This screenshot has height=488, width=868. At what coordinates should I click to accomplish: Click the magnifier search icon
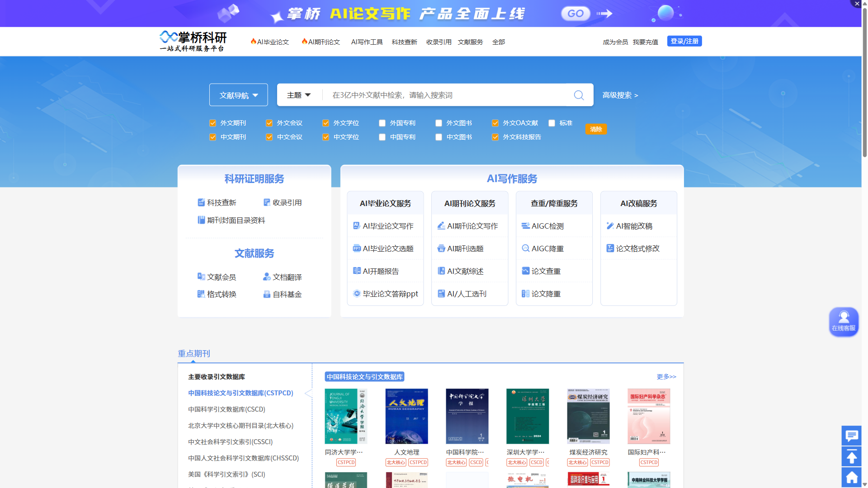tap(579, 95)
